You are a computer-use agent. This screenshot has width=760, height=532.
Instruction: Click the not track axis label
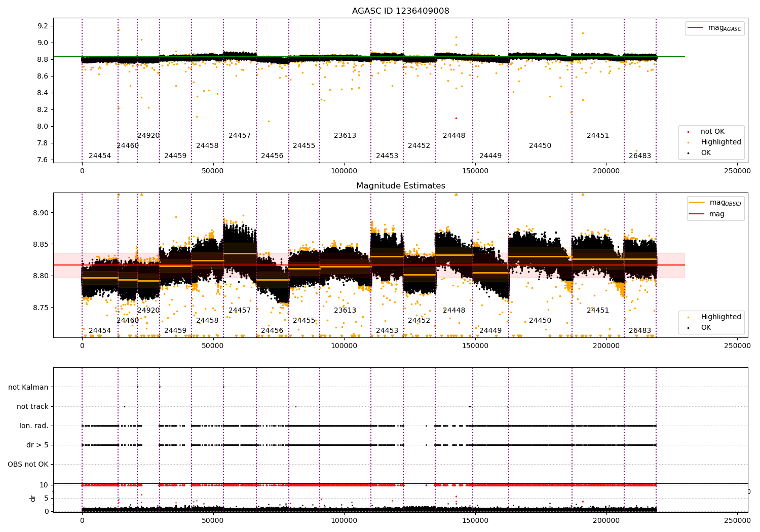tap(32, 406)
